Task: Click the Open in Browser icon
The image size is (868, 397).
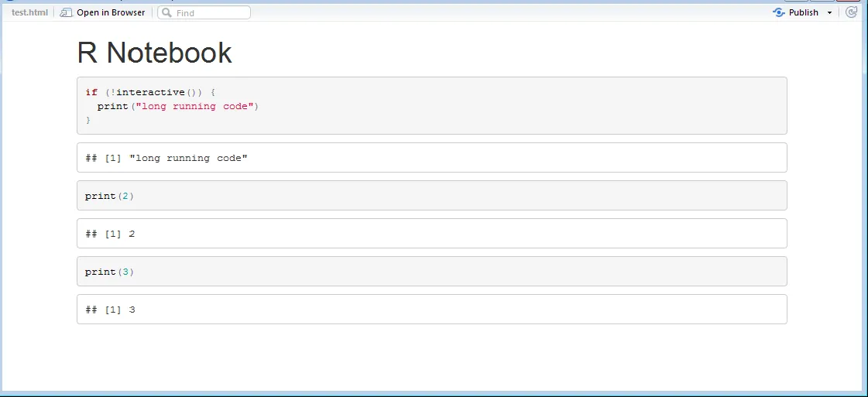Action: [x=66, y=12]
